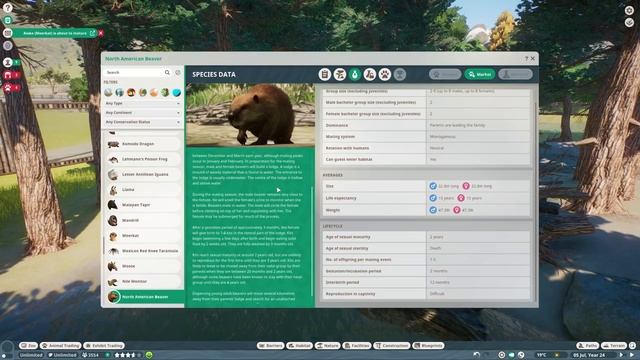This screenshot has width=640, height=360.
Task: Expand the Any Conservation Status dropdown
Action: pyautogui.click(x=142, y=122)
